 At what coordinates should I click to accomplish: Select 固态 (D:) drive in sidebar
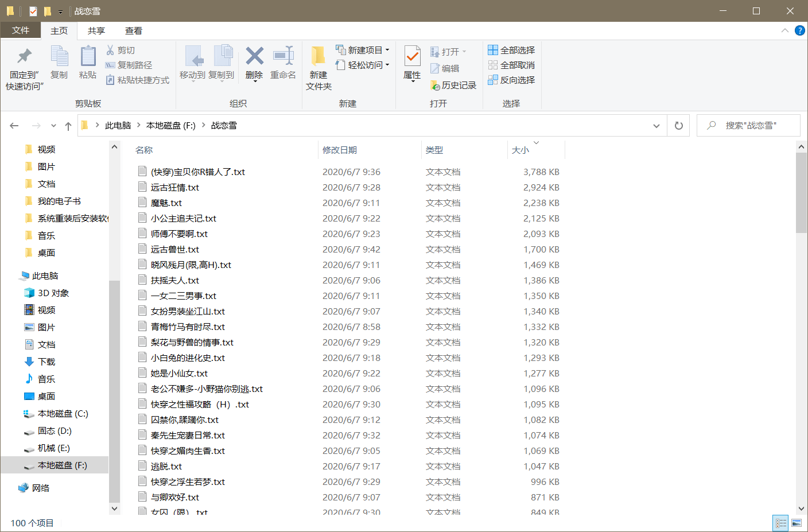pyautogui.click(x=55, y=431)
